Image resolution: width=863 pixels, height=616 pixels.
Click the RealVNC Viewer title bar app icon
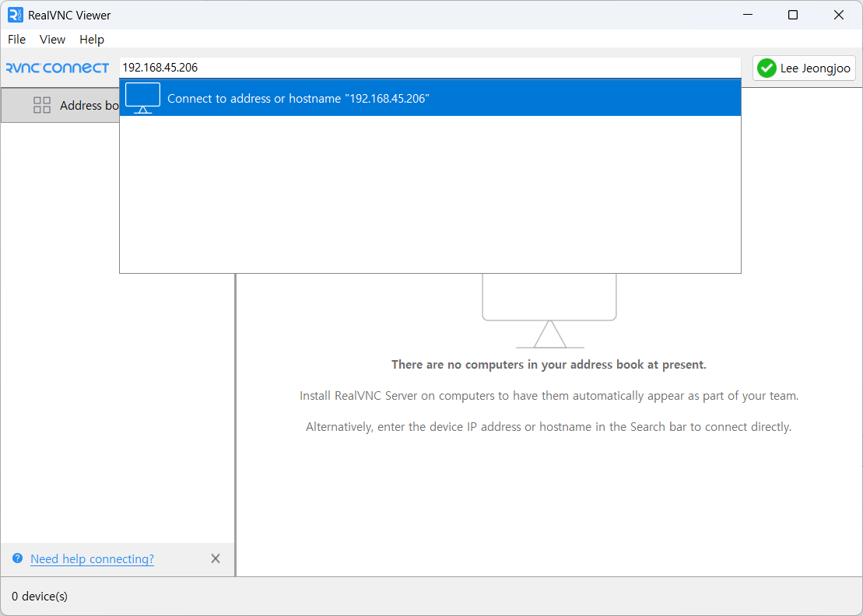pos(16,15)
